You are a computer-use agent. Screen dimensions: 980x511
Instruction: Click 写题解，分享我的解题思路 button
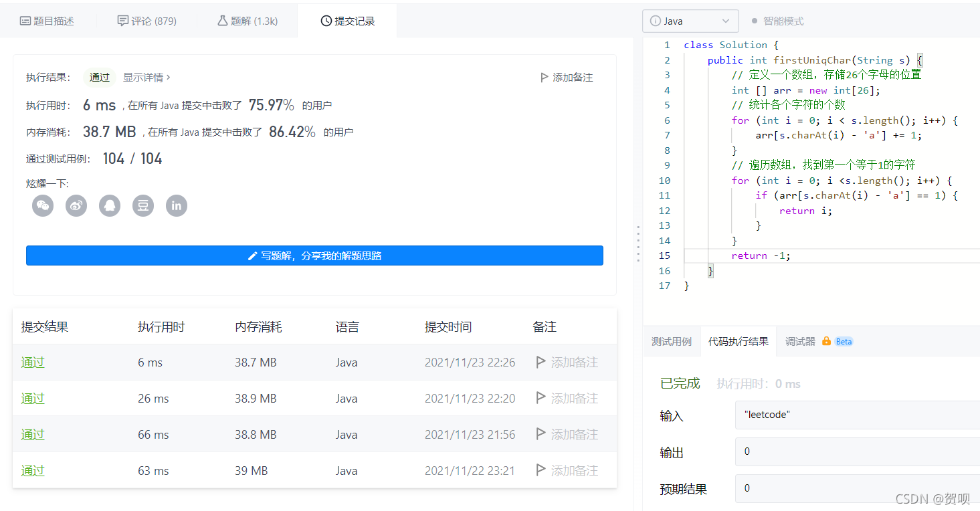click(314, 255)
